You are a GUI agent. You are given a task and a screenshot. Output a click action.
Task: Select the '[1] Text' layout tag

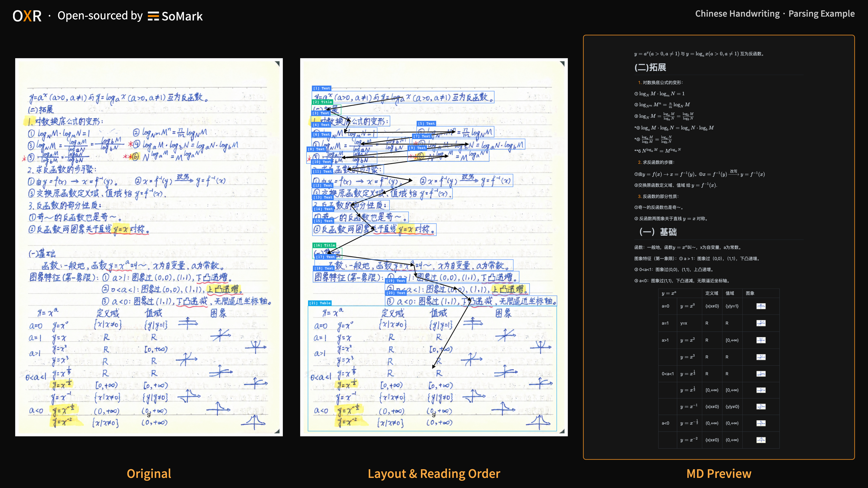click(x=322, y=88)
